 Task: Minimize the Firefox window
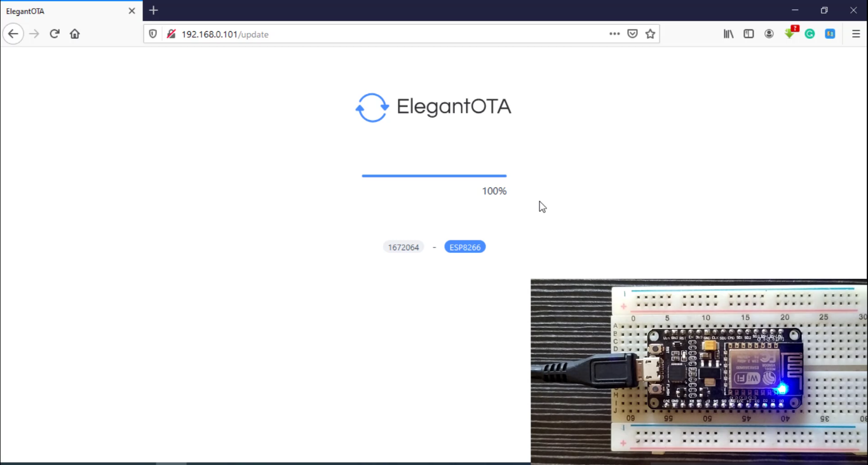tap(795, 10)
